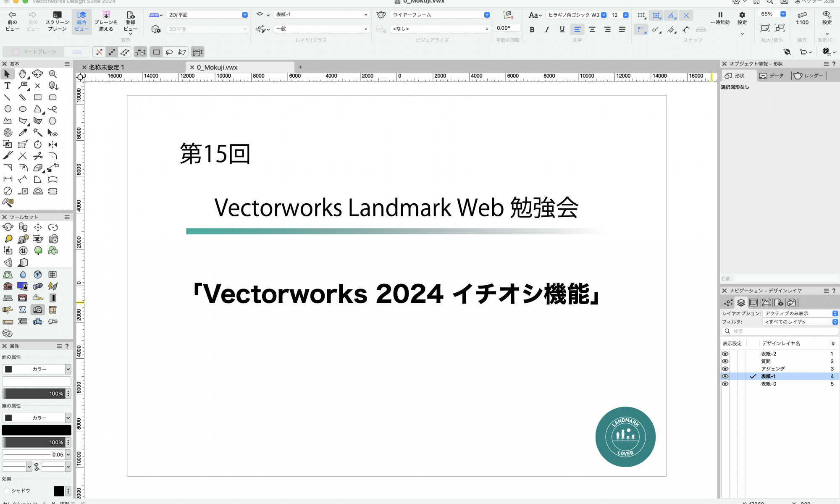Open the データ tab in Object Info
Viewport: 840px width, 504px height.
point(772,76)
